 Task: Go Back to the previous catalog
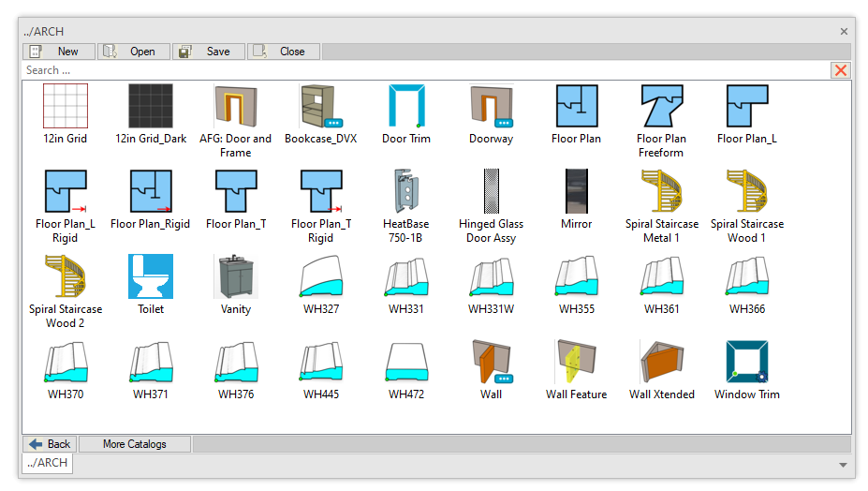pos(50,444)
